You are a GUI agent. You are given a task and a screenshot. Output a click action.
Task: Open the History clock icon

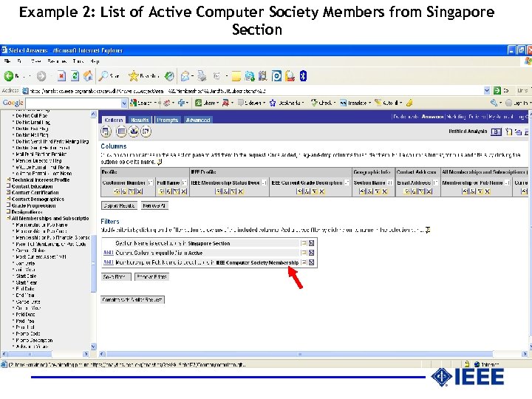169,76
